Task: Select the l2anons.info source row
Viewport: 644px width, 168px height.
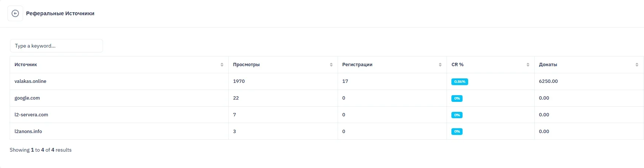Action: [x=28, y=132]
